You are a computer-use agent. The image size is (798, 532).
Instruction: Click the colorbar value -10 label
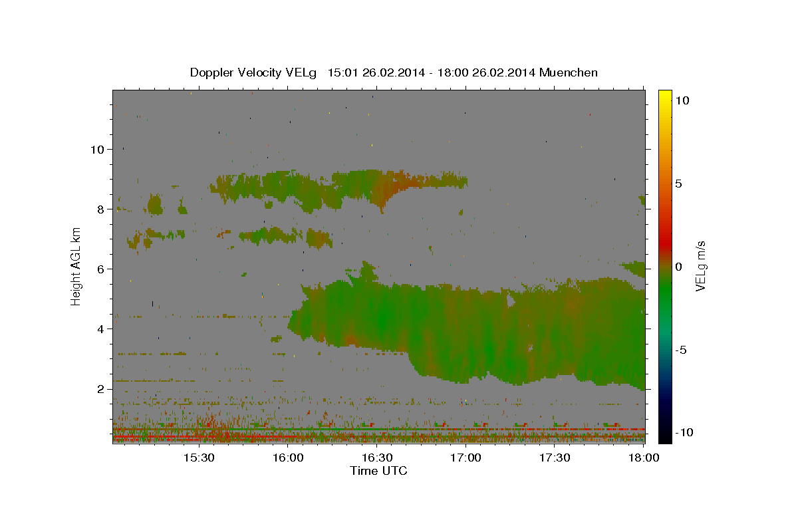click(x=684, y=432)
